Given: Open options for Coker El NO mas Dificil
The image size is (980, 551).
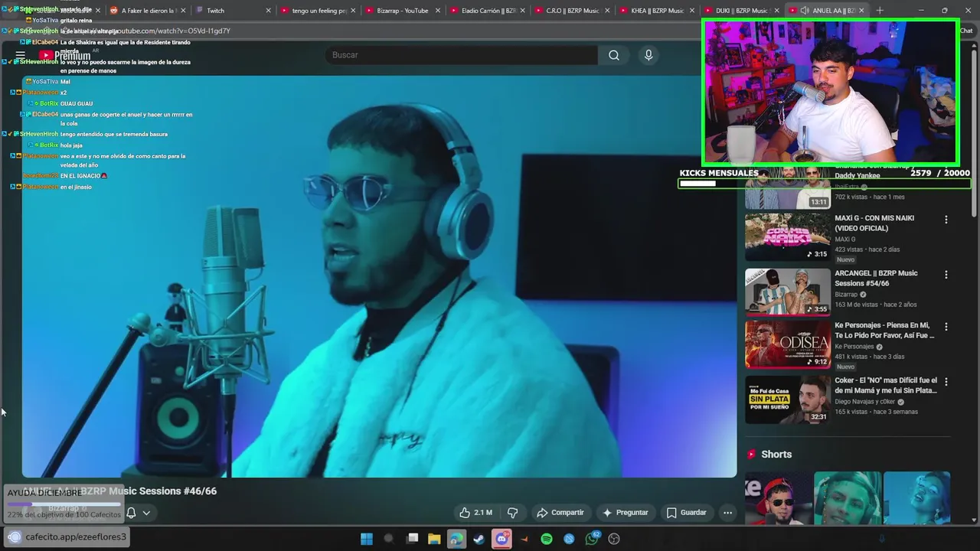Looking at the screenshot, I should point(946,382).
